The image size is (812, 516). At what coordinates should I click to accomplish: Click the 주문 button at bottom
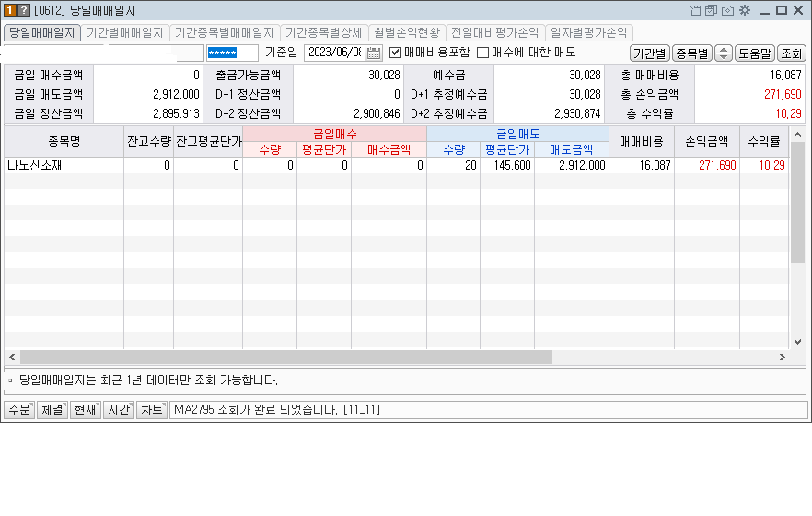tap(19, 410)
